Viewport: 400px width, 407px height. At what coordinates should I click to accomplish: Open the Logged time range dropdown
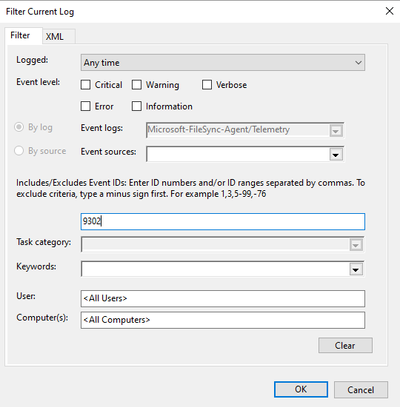coord(223,63)
